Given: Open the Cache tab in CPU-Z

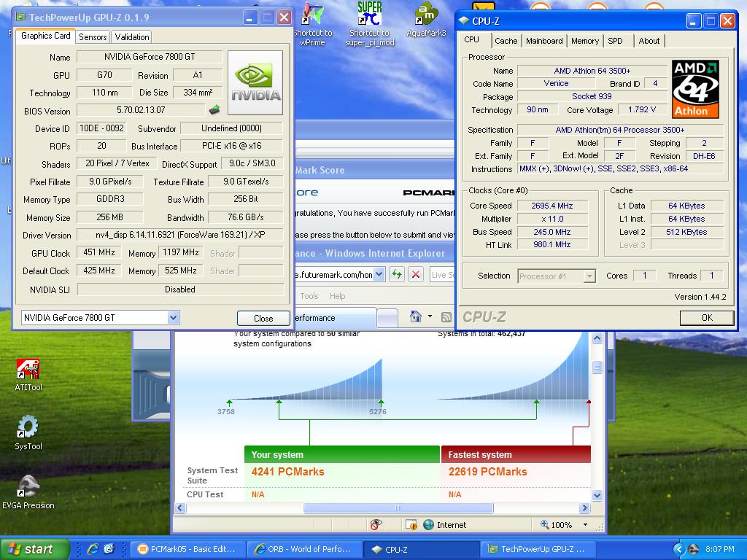Looking at the screenshot, I should click(506, 41).
